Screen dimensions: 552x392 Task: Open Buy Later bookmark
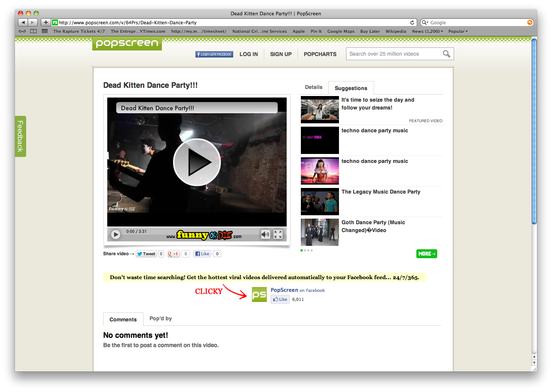tap(370, 31)
